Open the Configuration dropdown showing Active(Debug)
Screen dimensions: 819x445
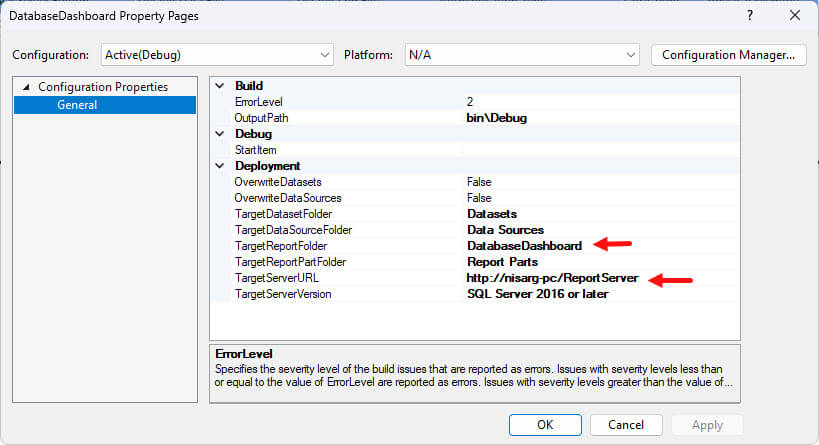(x=217, y=55)
